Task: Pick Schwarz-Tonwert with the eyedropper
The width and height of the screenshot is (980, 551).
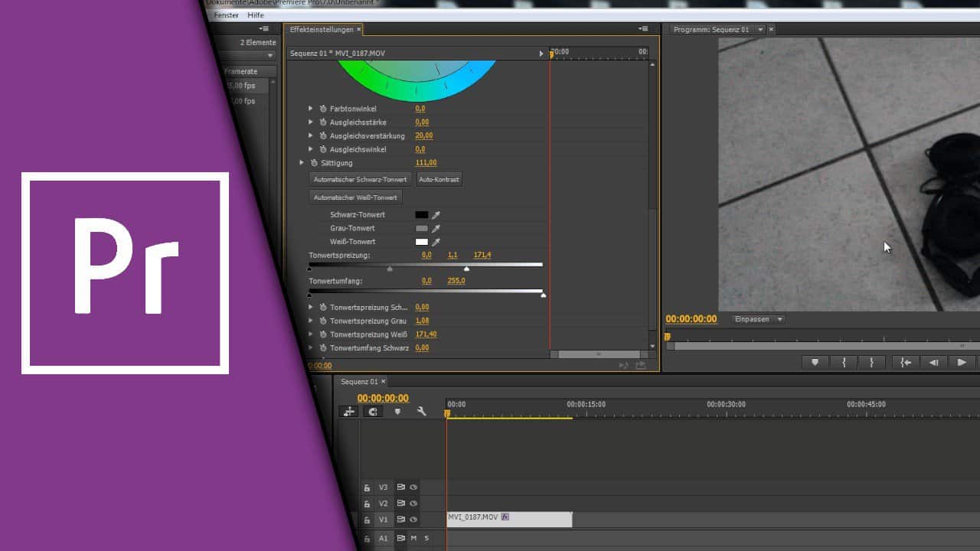Action: coord(436,215)
